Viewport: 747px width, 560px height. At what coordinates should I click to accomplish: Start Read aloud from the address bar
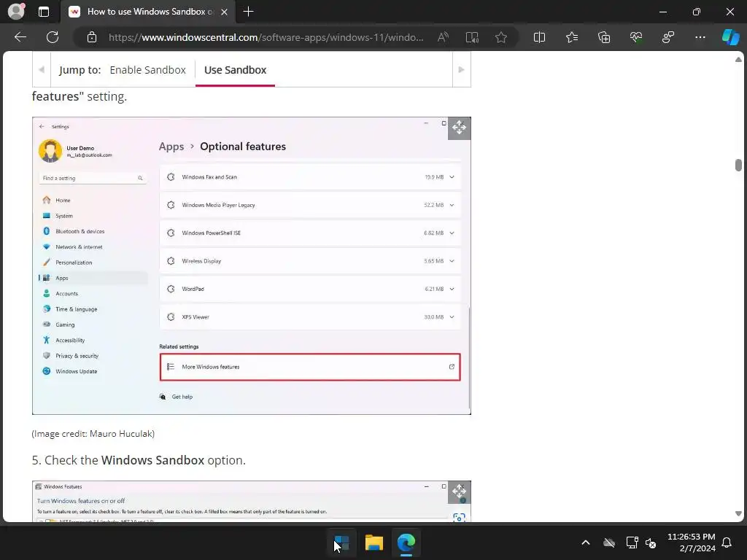pyautogui.click(x=443, y=37)
